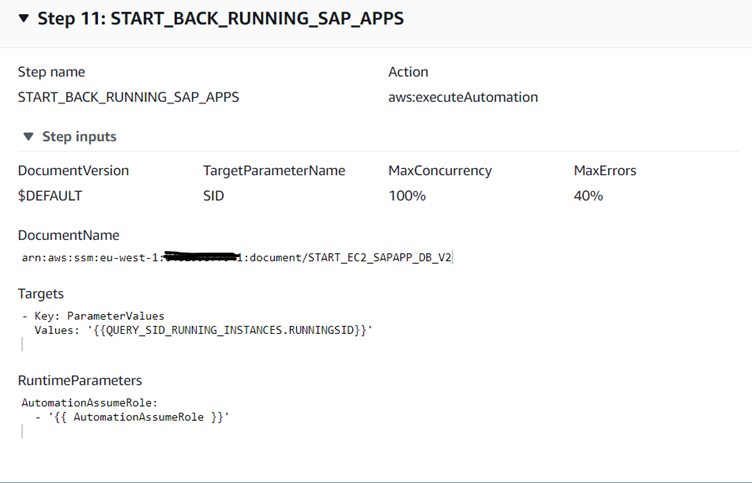
Task: Click the $DEFAULT document version value
Action: (x=50, y=196)
